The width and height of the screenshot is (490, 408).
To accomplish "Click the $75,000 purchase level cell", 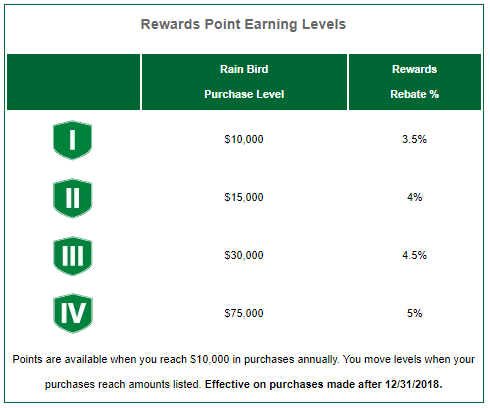I will [244, 313].
